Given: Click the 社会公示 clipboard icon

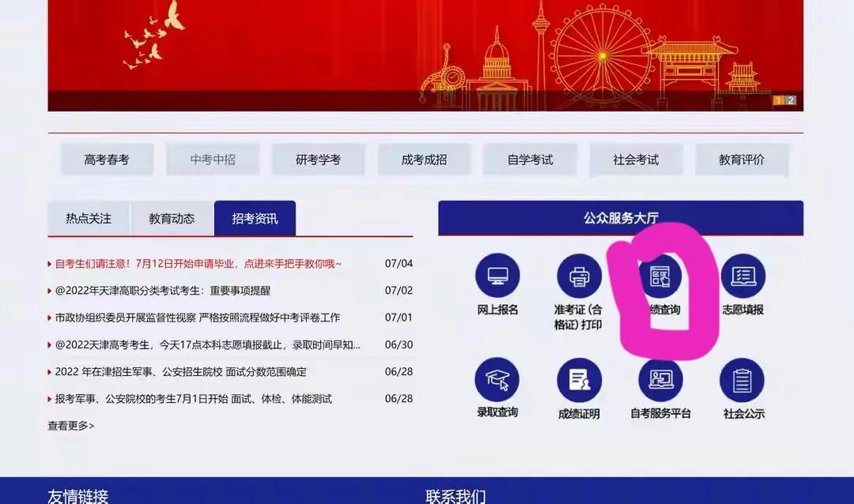Looking at the screenshot, I should pos(743,380).
